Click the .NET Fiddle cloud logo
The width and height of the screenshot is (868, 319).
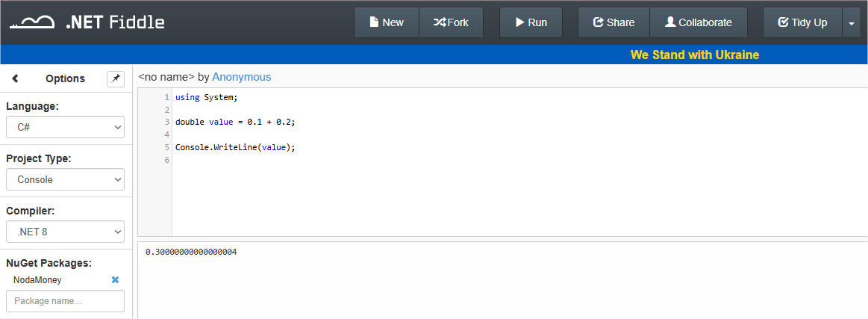tap(32, 22)
